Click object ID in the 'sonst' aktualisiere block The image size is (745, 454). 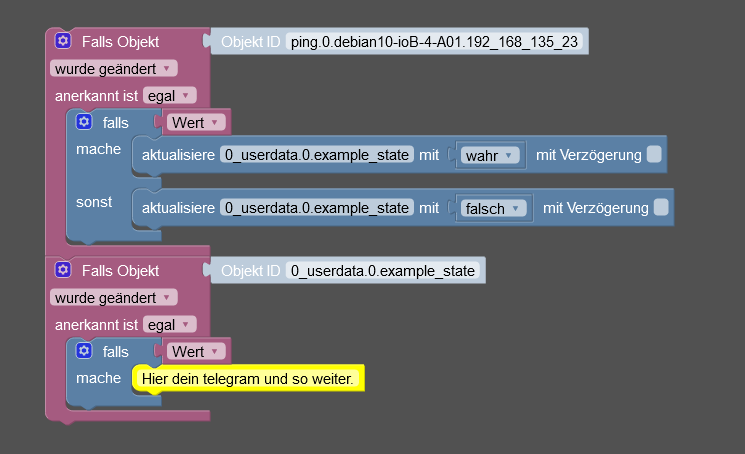coord(317,208)
